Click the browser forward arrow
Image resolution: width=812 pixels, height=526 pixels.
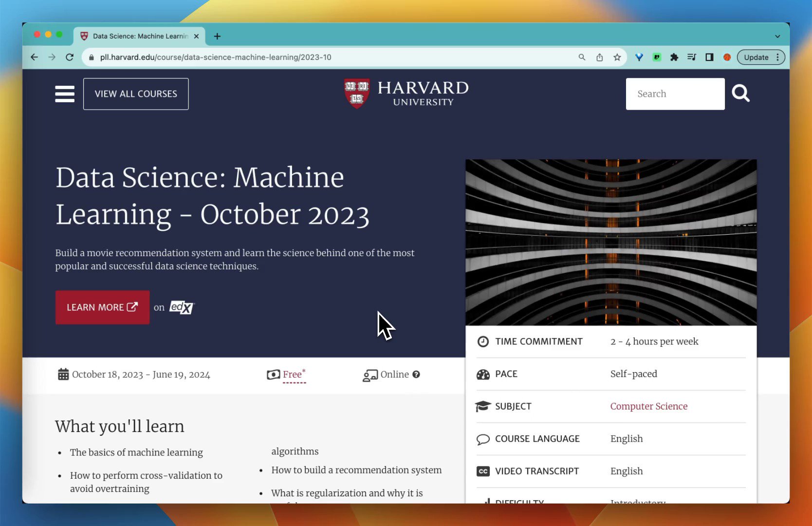52,57
